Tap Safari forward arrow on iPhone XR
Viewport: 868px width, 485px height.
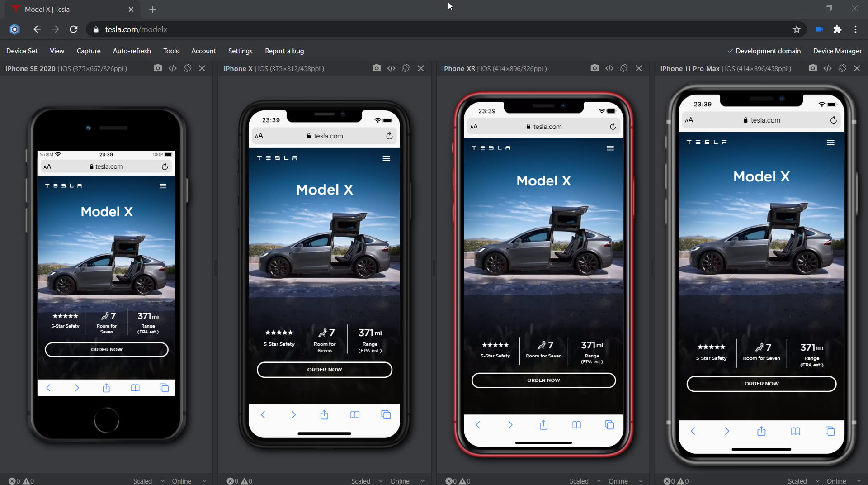(510, 425)
